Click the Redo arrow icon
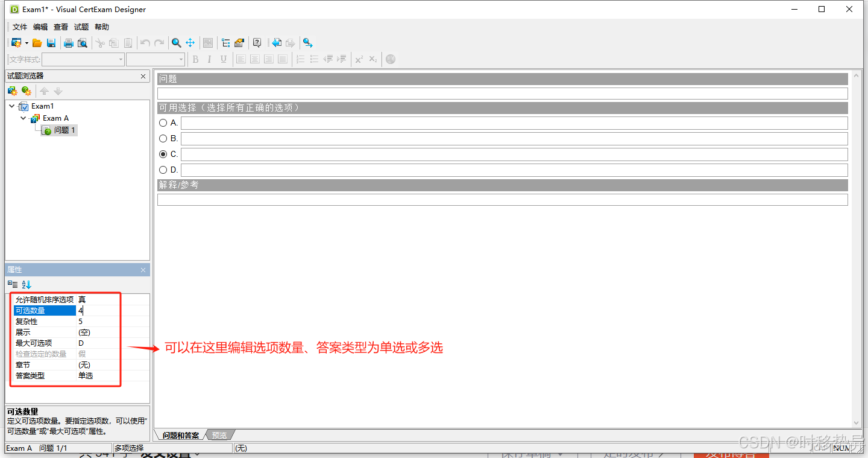The height and width of the screenshot is (458, 868). [x=159, y=43]
